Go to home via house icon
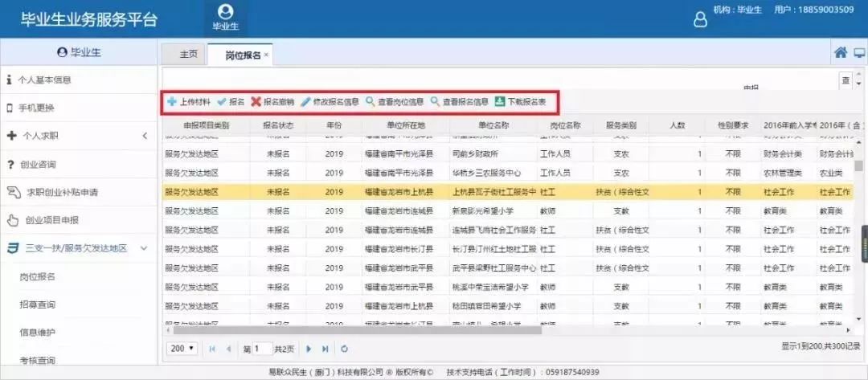The height and width of the screenshot is (380, 868). (841, 52)
